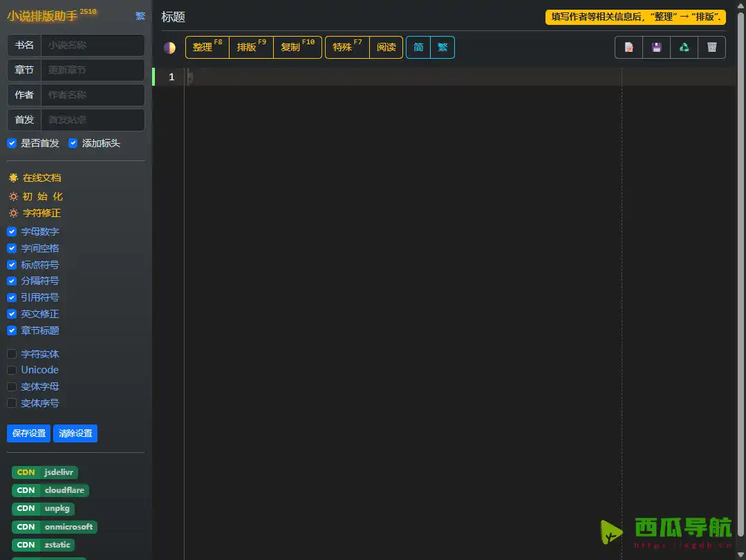746x560 pixels.
Task: Focus the 书名 novel name input
Action: [x=93, y=46]
